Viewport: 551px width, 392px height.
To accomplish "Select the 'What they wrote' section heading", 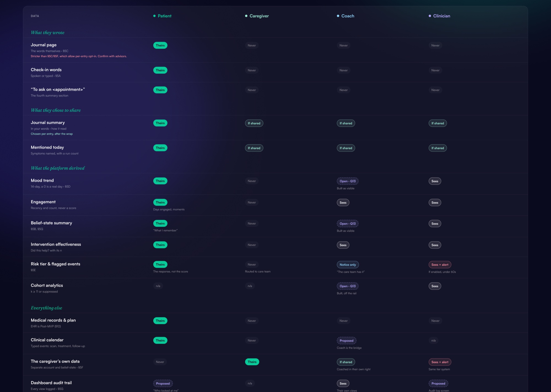I will pos(48,33).
